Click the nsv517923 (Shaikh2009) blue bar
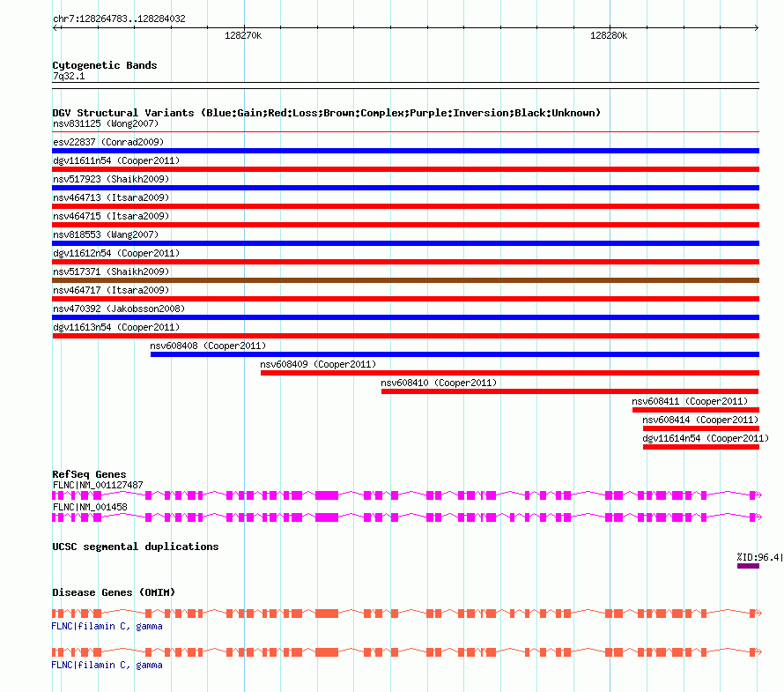The height and width of the screenshot is (692, 784). [405, 188]
